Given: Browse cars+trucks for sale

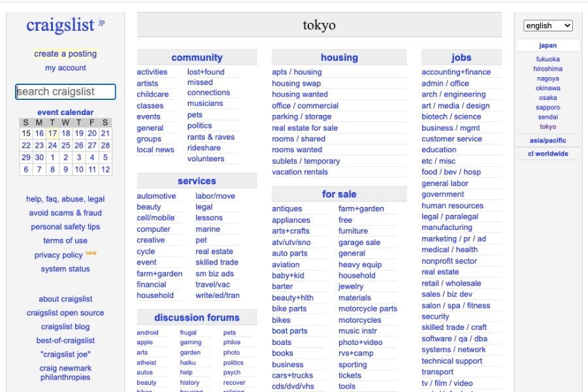Looking at the screenshot, I should tap(293, 375).
